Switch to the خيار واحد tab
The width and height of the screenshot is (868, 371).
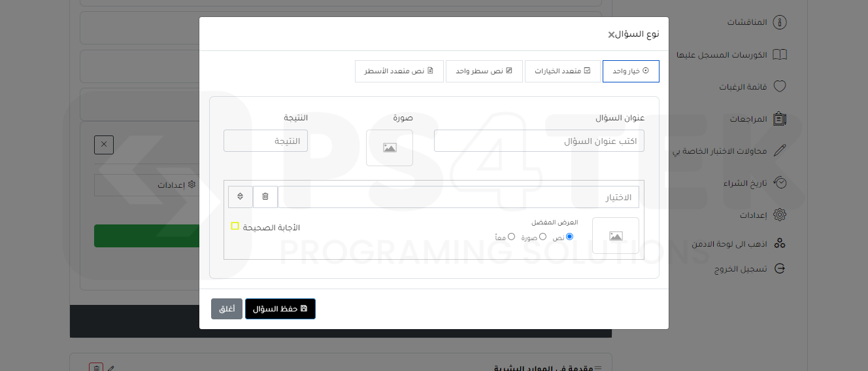[x=631, y=71]
